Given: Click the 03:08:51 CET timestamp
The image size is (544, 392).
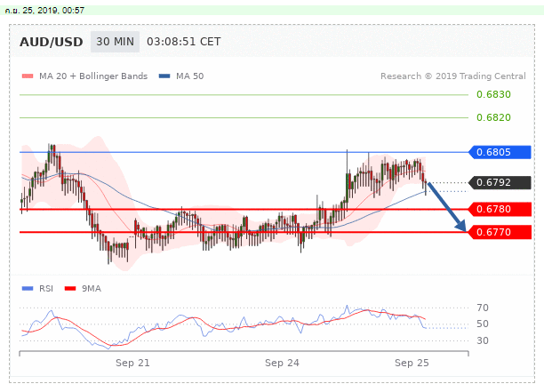Looking at the screenshot, I should pos(183,42).
